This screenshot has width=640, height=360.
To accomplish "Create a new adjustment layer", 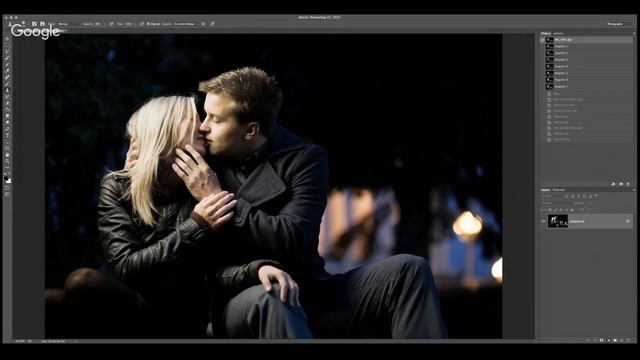I will click(x=608, y=340).
